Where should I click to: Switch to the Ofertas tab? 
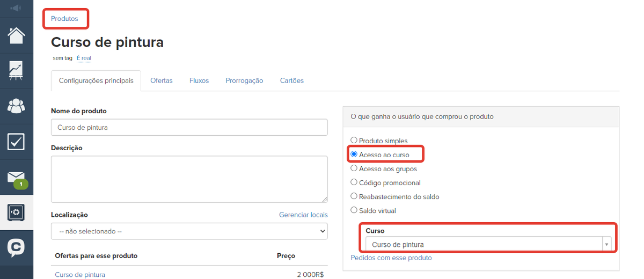point(162,80)
